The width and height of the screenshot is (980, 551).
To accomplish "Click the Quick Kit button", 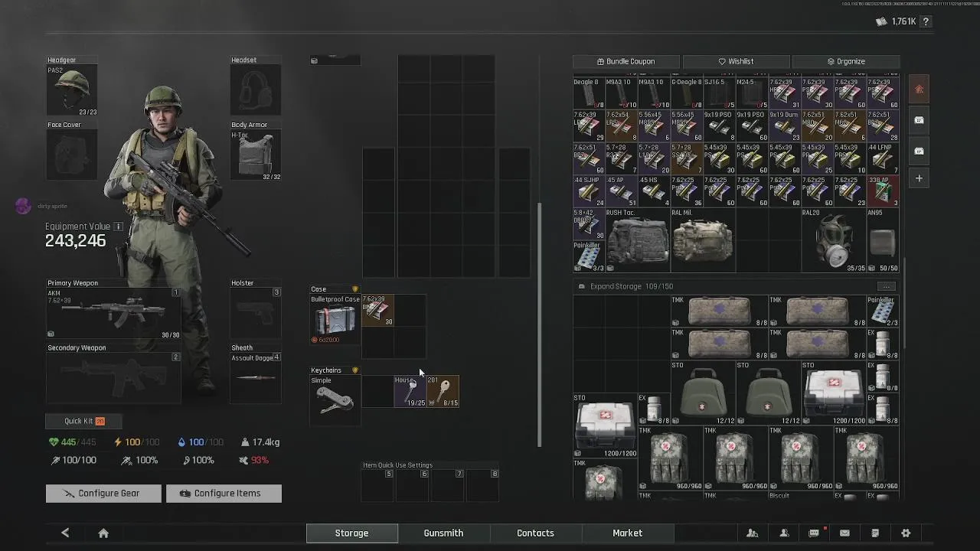I will tap(84, 421).
